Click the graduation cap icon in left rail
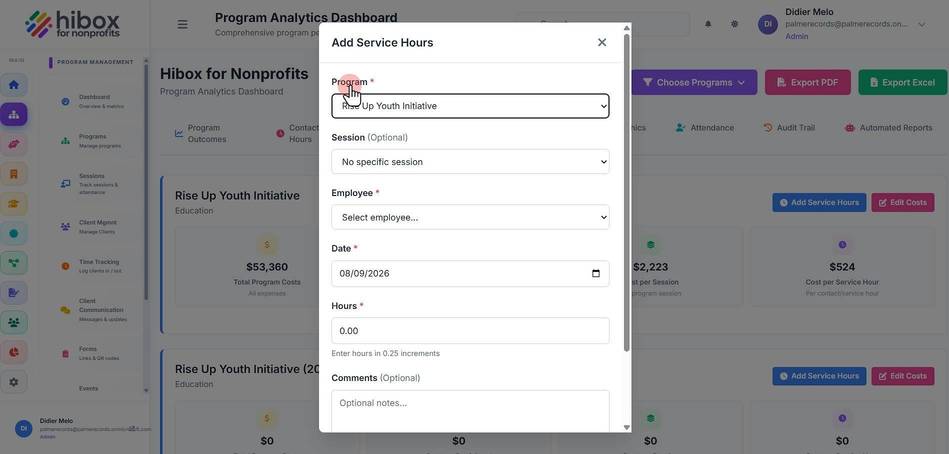Screen dimensions: 949x454 pyautogui.click(x=13, y=203)
